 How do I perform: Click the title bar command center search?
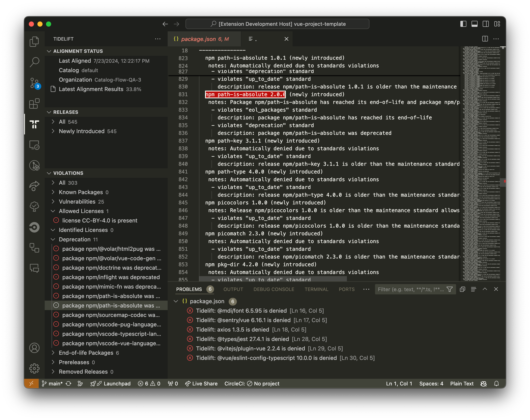(x=277, y=24)
